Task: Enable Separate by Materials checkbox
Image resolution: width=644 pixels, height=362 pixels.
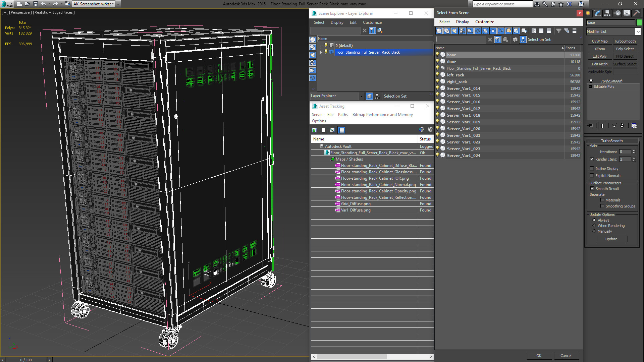Action: coord(602,200)
